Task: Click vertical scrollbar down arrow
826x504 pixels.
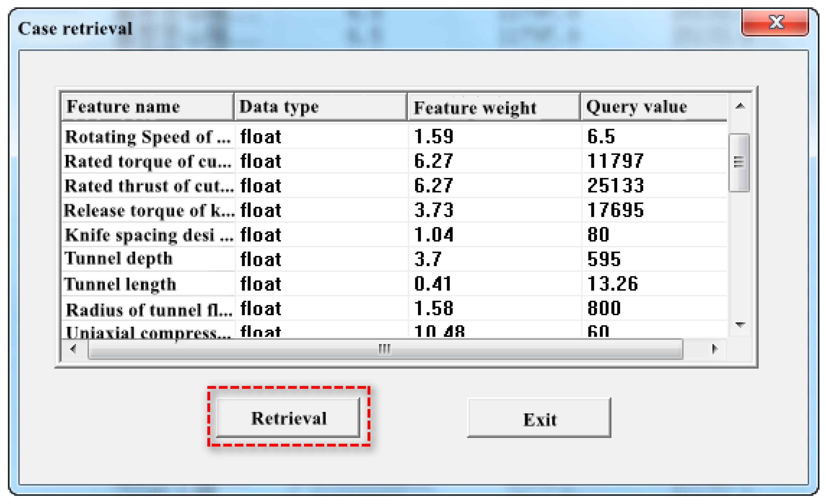Action: [x=740, y=324]
